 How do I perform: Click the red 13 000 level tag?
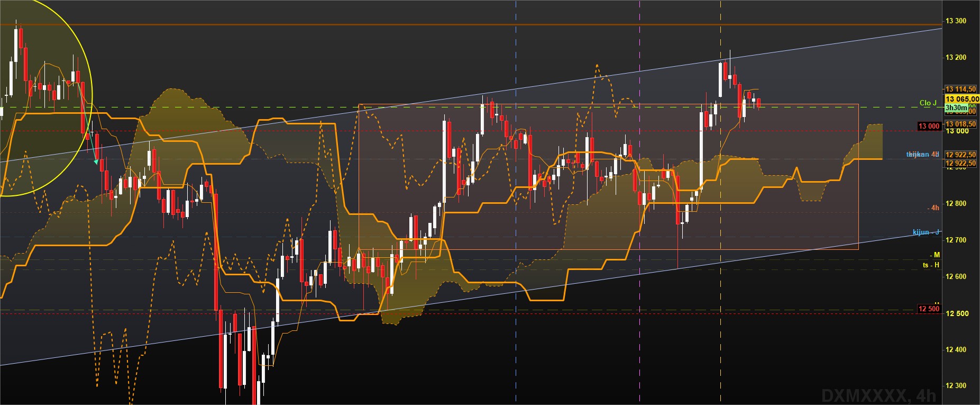[x=929, y=126]
